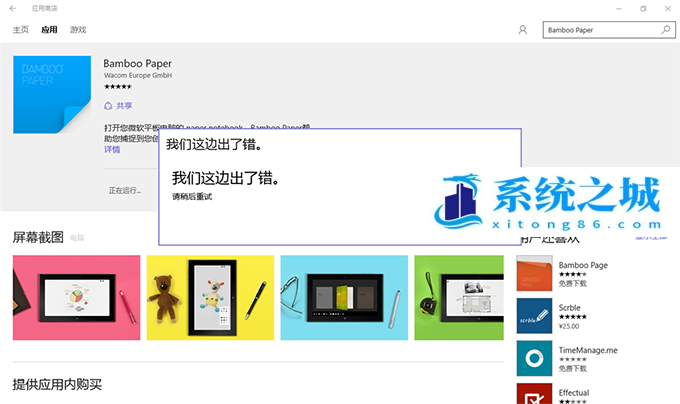Switch to the 主页 tab

click(20, 29)
